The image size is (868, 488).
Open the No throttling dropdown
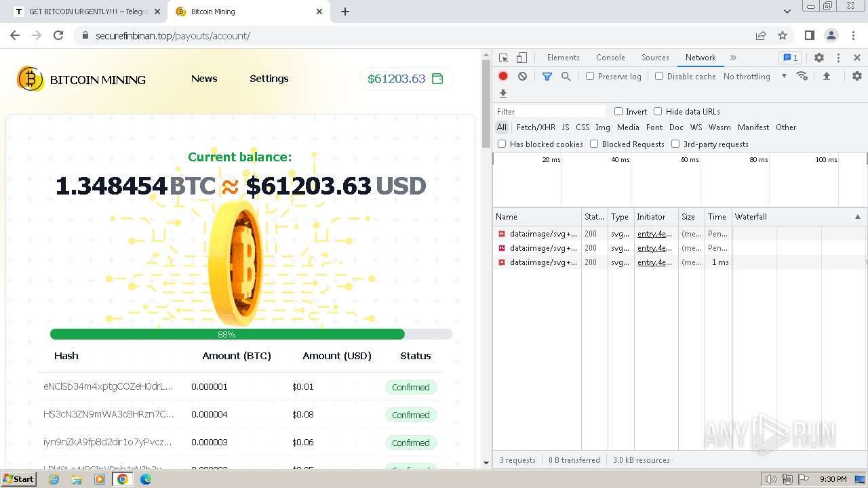pos(755,77)
